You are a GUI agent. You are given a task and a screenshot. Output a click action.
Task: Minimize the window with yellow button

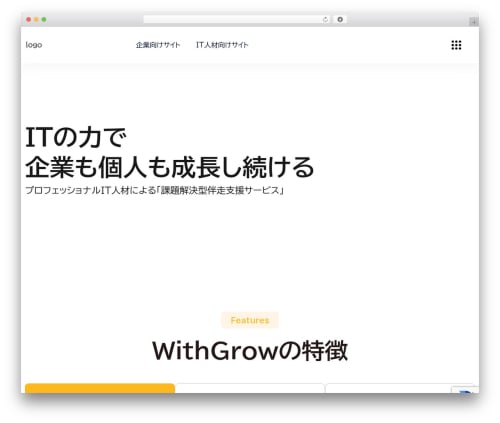[36, 20]
